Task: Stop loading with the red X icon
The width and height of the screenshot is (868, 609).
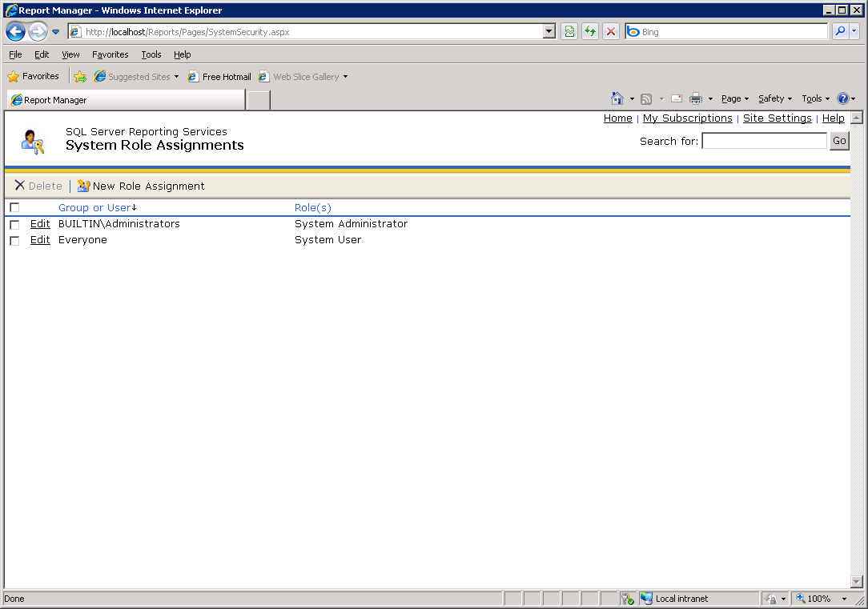Action: point(611,31)
